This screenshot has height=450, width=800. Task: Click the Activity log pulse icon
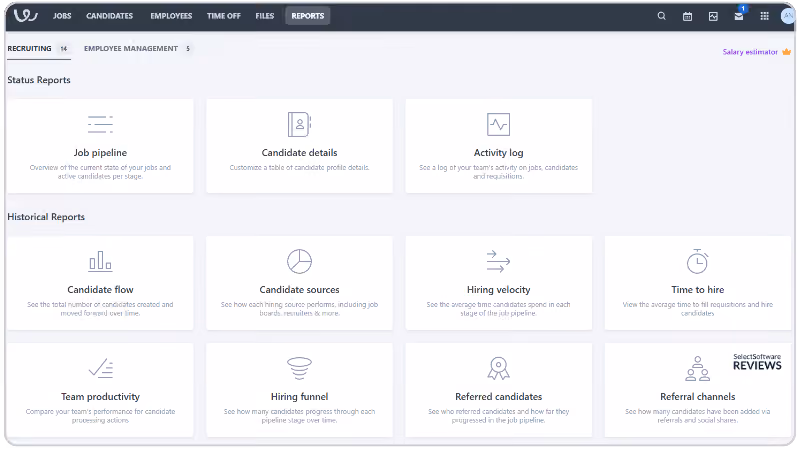[498, 124]
